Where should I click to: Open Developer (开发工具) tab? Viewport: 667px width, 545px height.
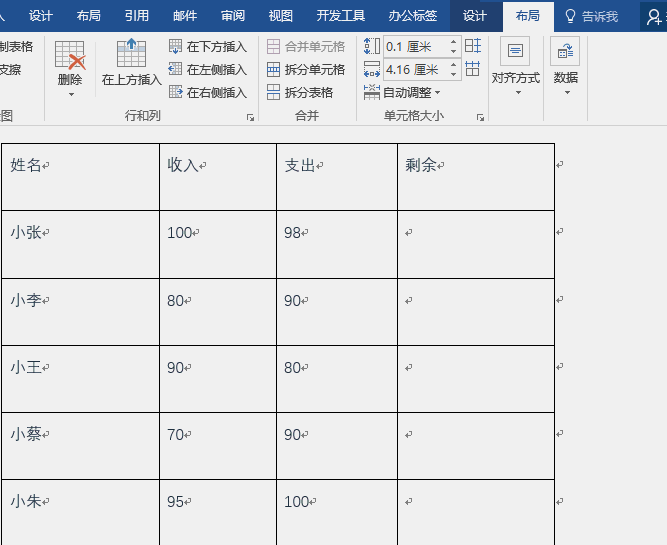341,16
